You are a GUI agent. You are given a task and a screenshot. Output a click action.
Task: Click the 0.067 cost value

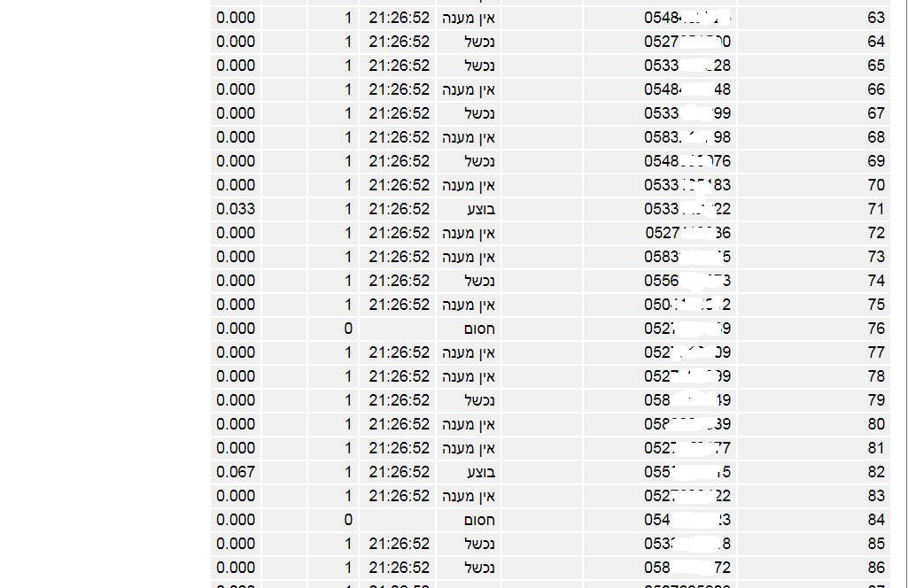(236, 472)
